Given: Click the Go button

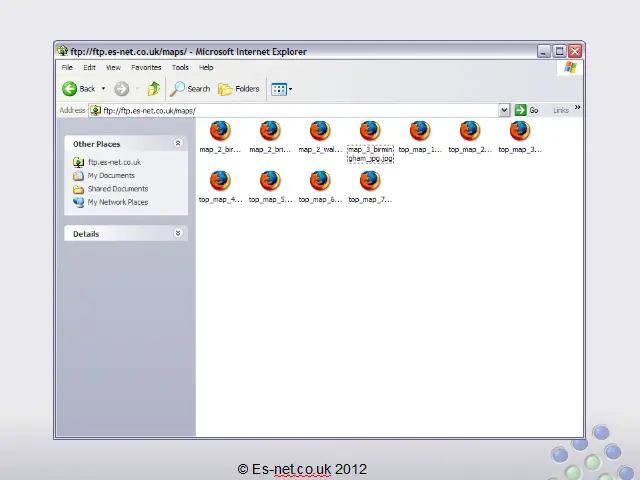Looking at the screenshot, I should click(527, 110).
